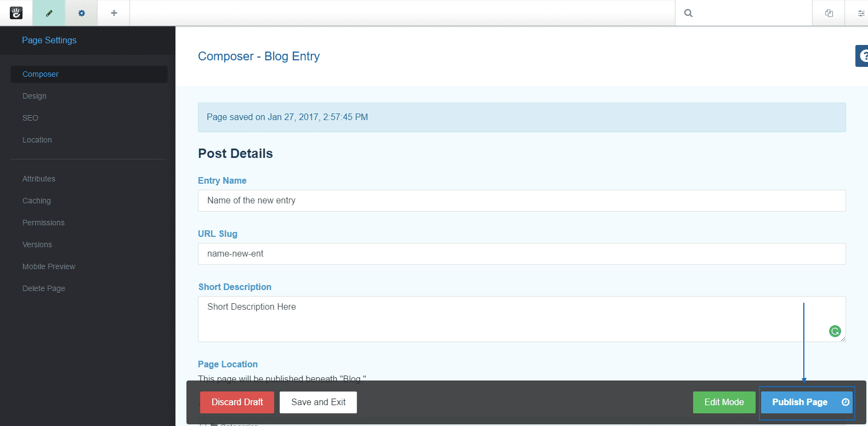Image resolution: width=868 pixels, height=426 pixels.
Task: Open the clock schedule icon on Publish Page
Action: [x=845, y=402]
